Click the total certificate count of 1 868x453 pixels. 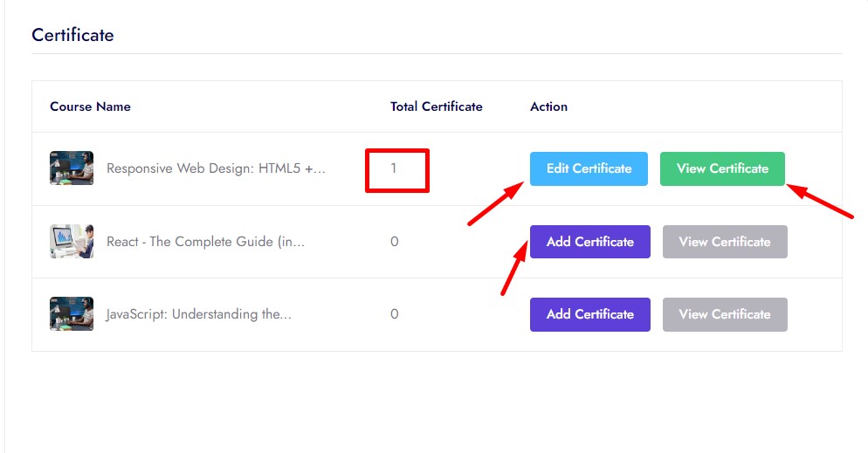coord(395,168)
